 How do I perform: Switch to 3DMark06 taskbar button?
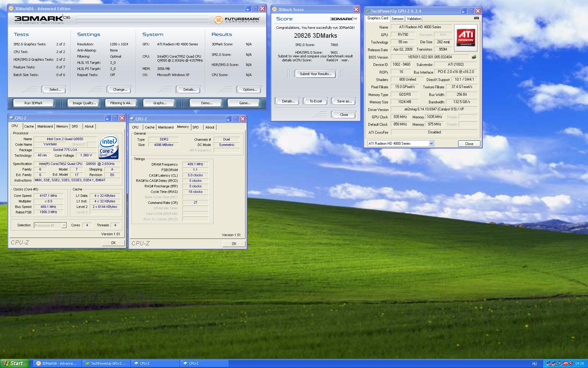point(57,363)
